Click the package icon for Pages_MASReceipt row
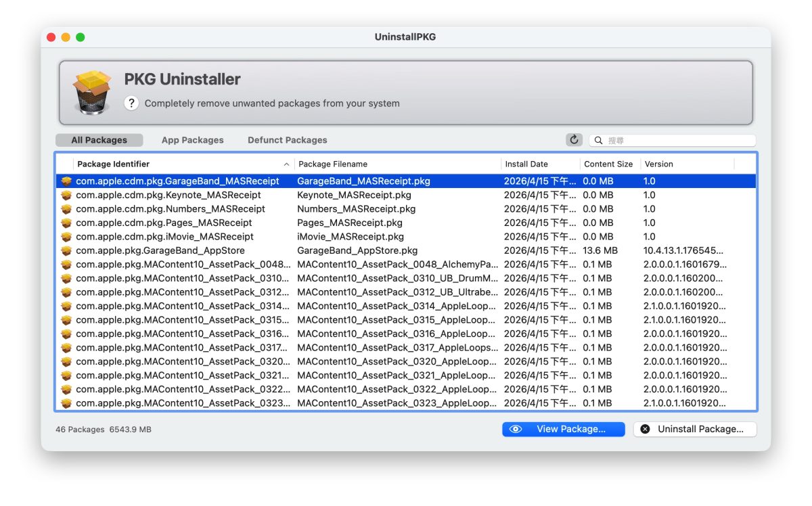 coord(66,223)
